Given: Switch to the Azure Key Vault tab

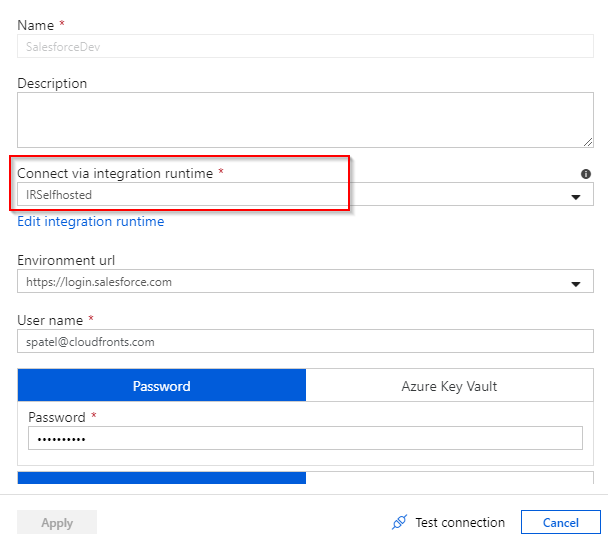Looking at the screenshot, I should [449, 386].
